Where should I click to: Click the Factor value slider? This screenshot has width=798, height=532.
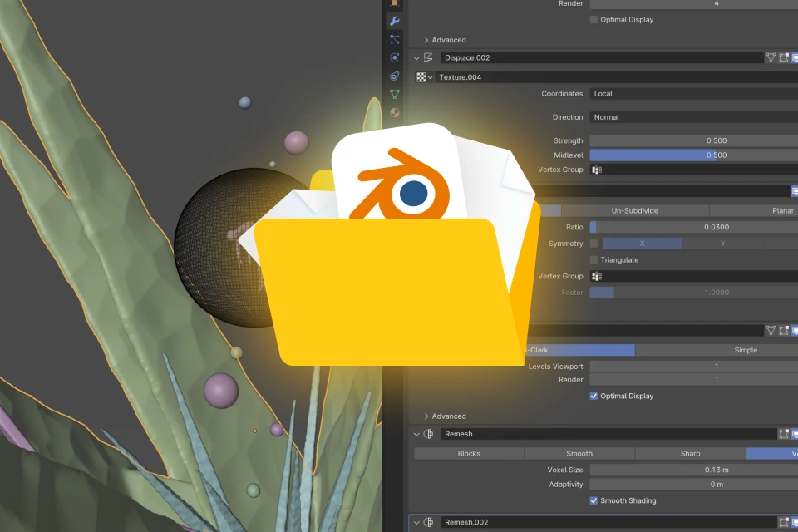point(693,293)
